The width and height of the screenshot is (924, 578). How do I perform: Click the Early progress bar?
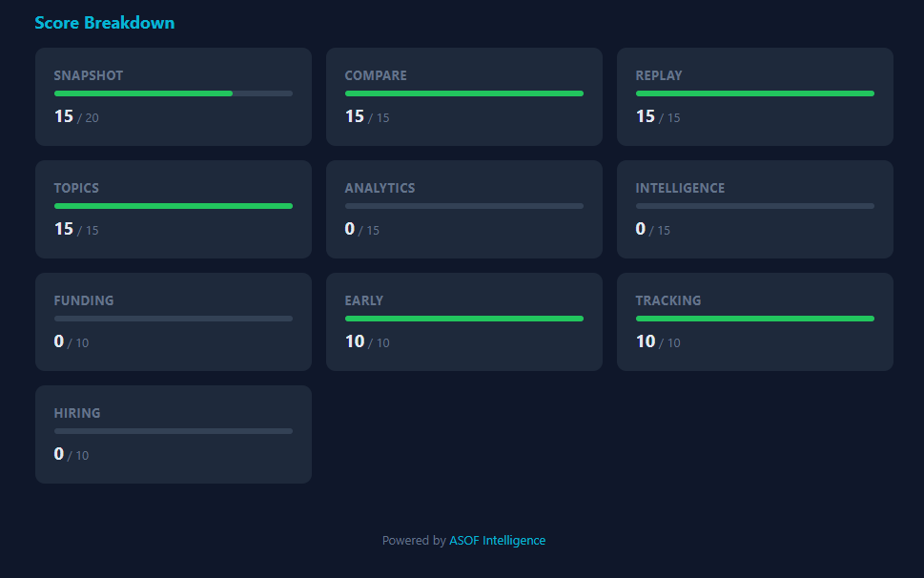tap(464, 319)
